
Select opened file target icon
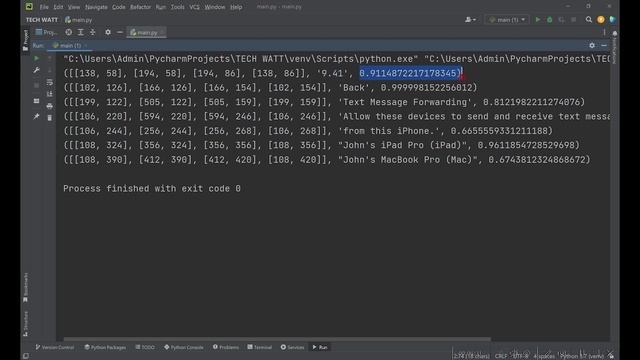[69, 32]
